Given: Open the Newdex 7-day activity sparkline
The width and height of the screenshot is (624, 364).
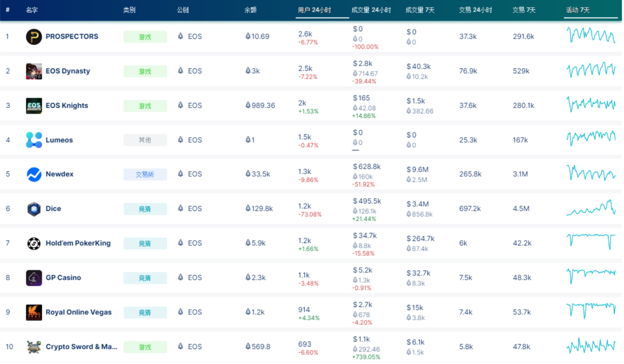Looking at the screenshot, I should tap(591, 173).
